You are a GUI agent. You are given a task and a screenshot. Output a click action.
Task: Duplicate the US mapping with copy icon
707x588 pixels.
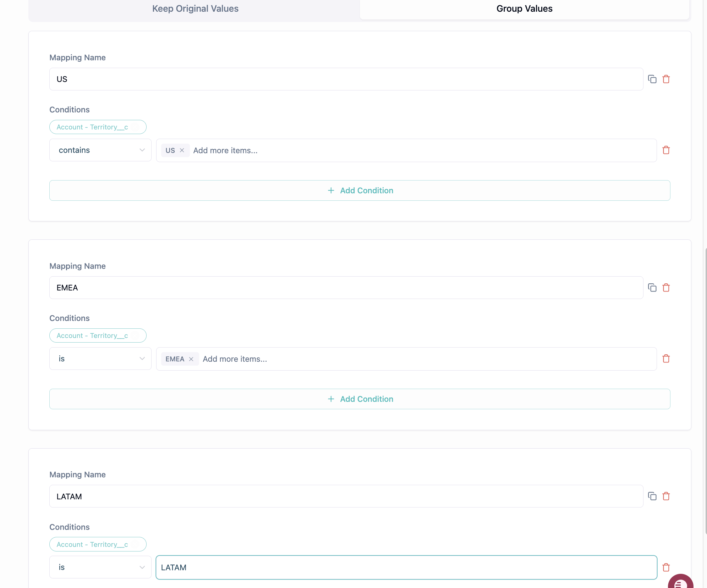652,79
